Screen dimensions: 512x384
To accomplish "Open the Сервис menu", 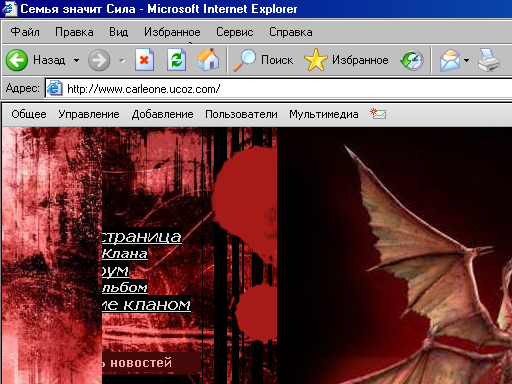I will click(x=235, y=32).
